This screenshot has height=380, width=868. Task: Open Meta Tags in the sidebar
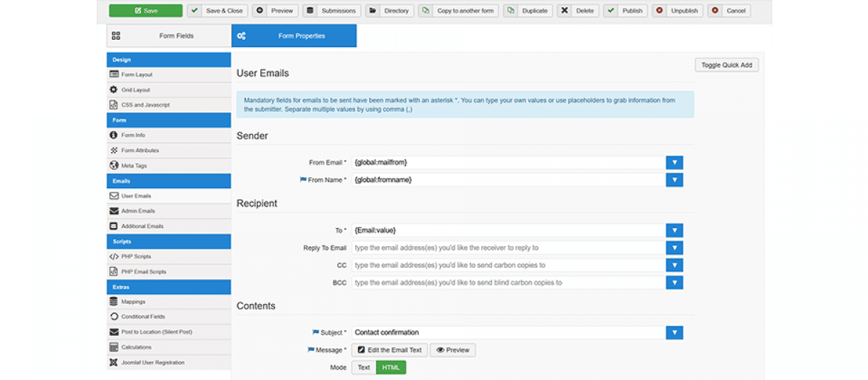click(x=169, y=166)
